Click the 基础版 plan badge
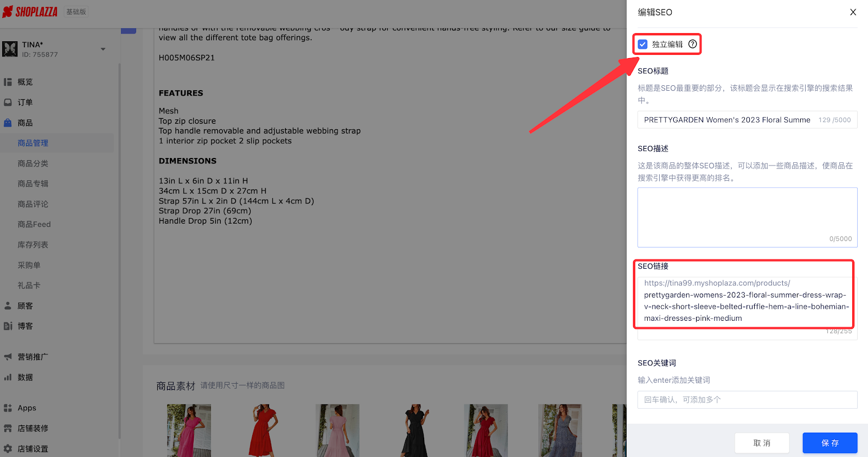 (x=76, y=12)
